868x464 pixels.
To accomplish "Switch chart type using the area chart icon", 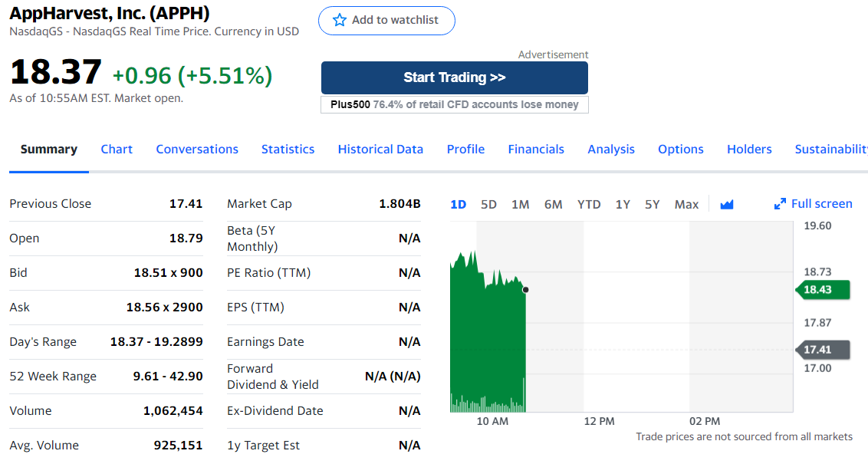I will coord(727,204).
